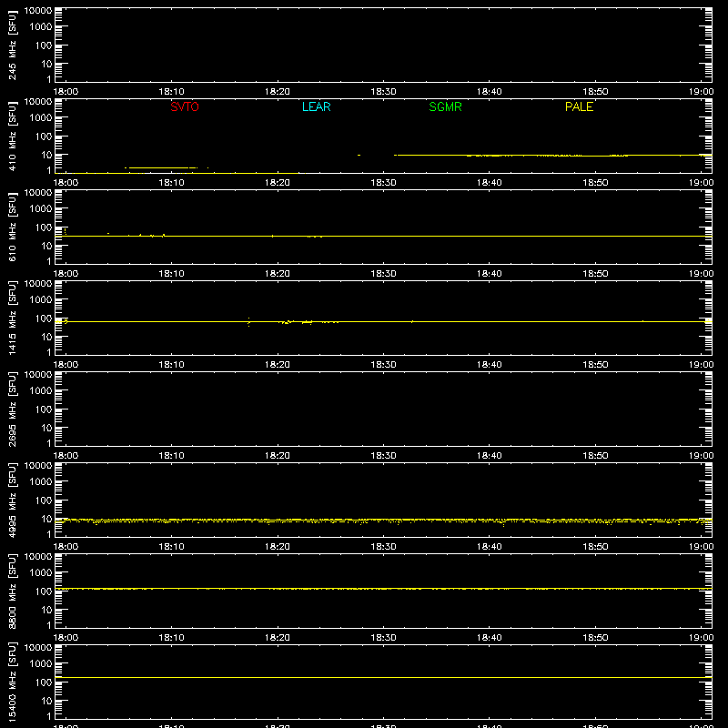Select the '4995 MHz [SFU]' axis title
The width and height of the screenshot is (728, 728).
pos(12,500)
